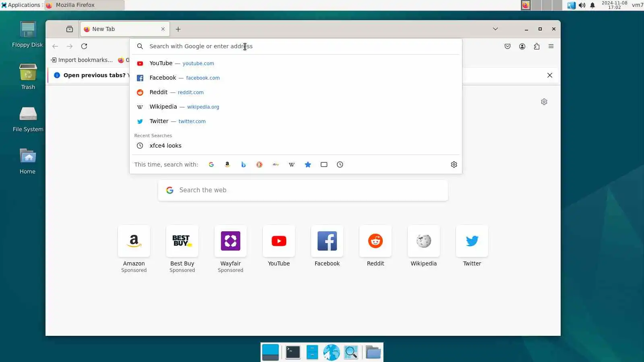
Task: Select the Twitter twitter.com suggestion
Action: click(x=296, y=121)
